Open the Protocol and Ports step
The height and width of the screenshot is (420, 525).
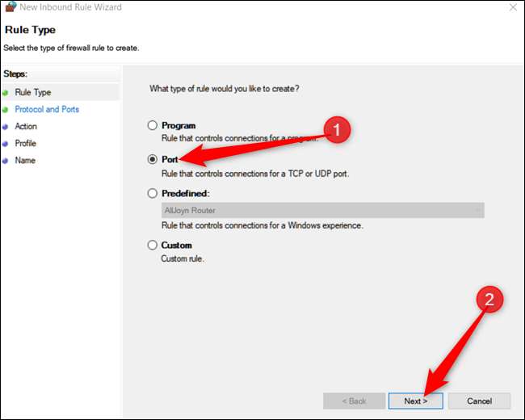coord(47,110)
